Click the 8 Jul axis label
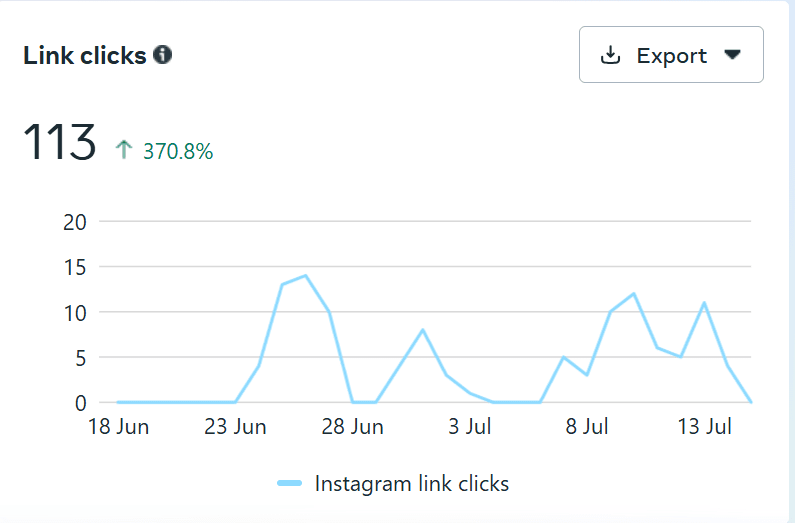 point(587,427)
